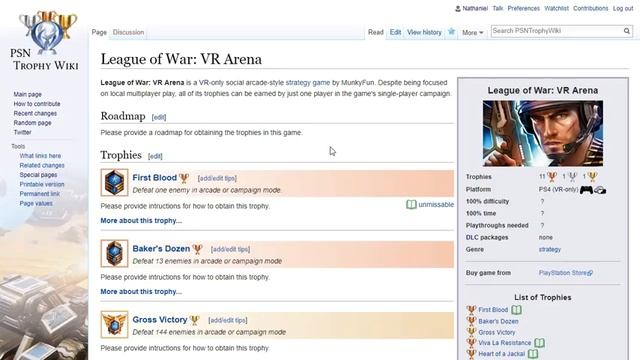Open Recent changes sidebar link
Image resolution: width=640 pixels, height=360 pixels.
35,113
